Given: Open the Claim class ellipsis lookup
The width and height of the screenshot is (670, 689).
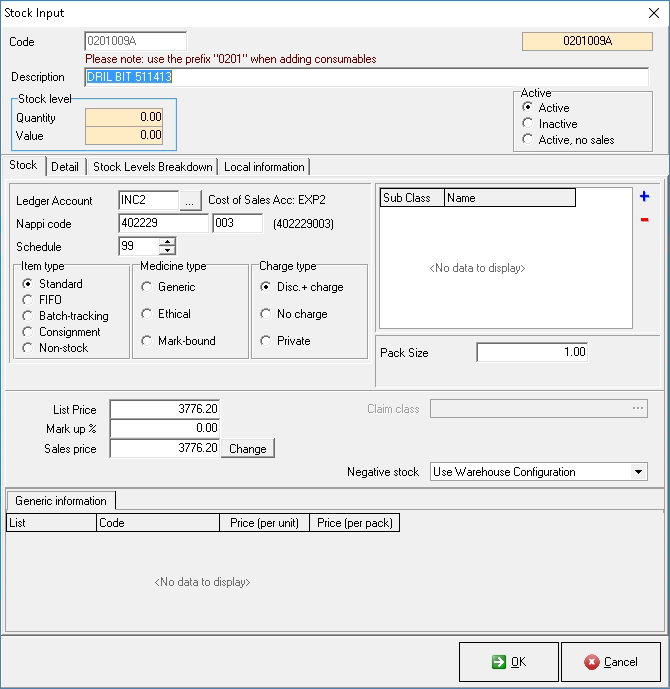Looking at the screenshot, I should 638,409.
